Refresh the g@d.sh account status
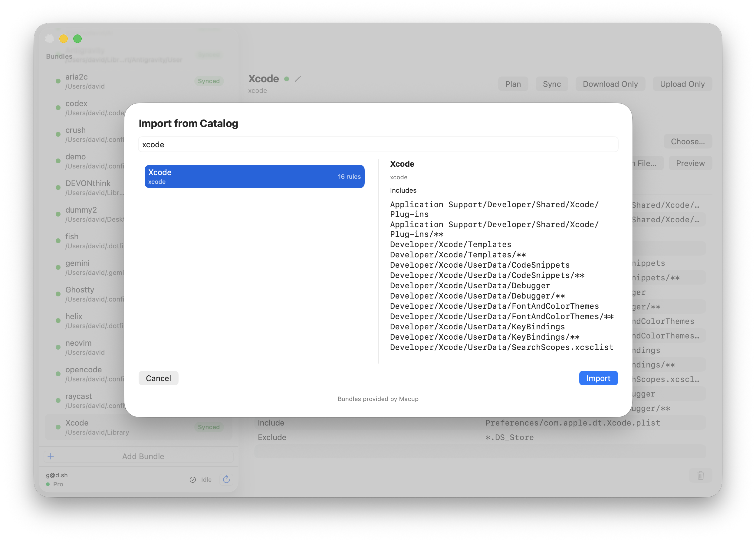Screen dimensions: 756x542 click(x=226, y=479)
